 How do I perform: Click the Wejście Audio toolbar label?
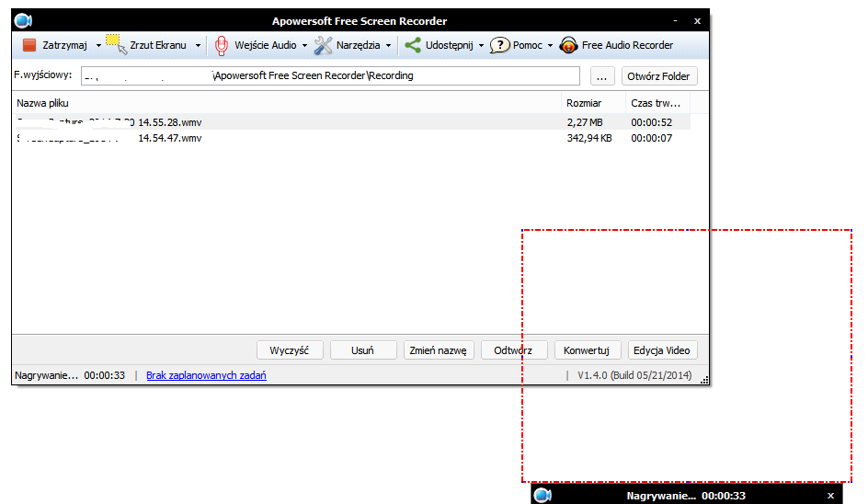(265, 45)
